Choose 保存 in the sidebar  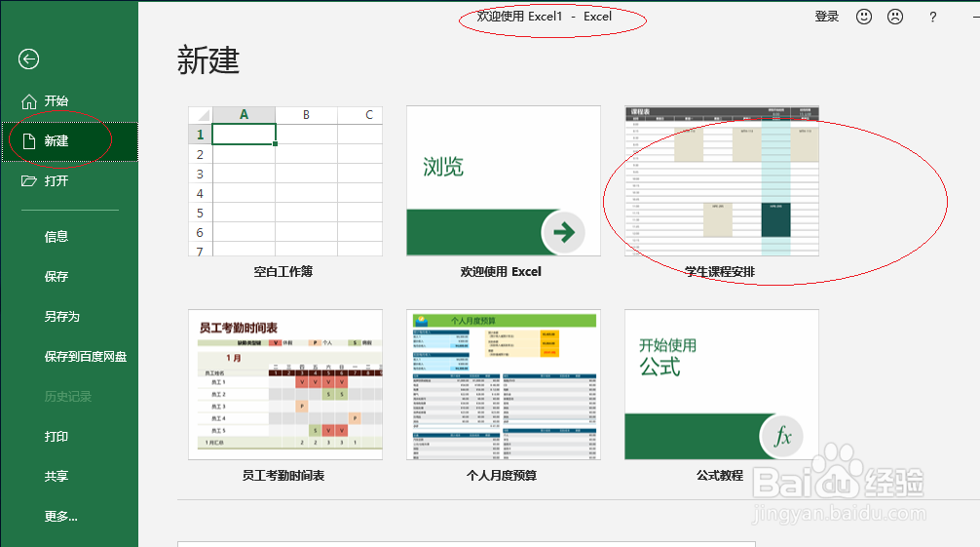point(57,277)
